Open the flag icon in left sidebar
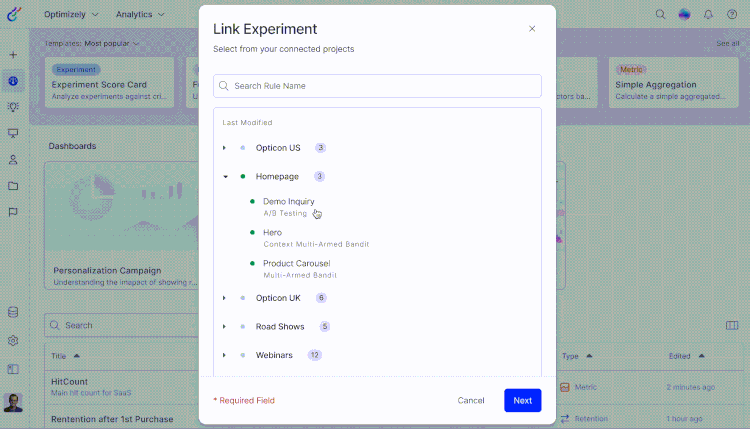 pyautogui.click(x=13, y=212)
